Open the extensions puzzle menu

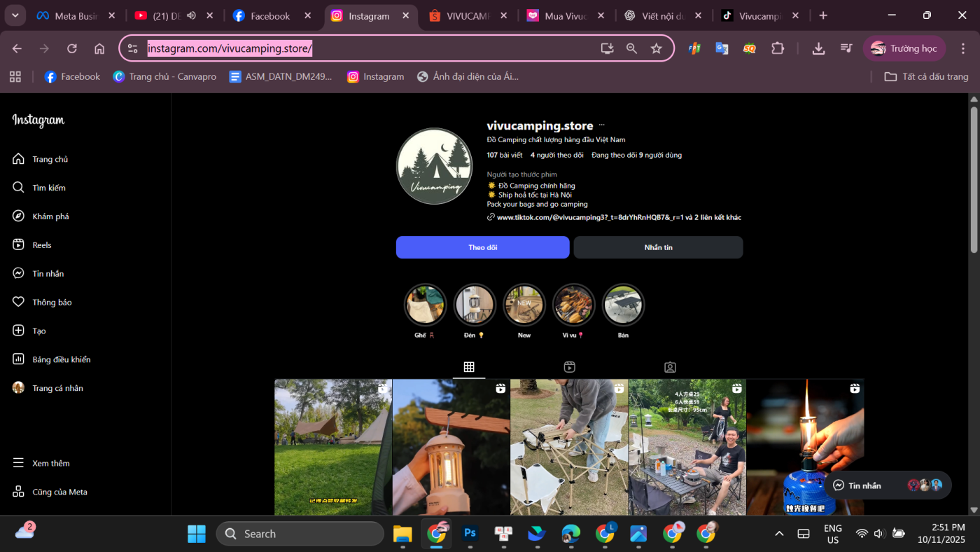(778, 48)
